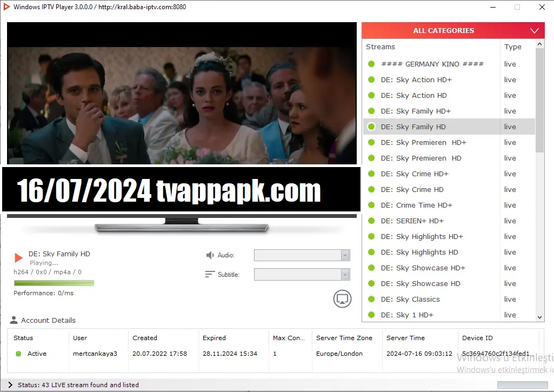Viewport: 554px width, 392px height.
Task: Click the Europe/London time zone value
Action: point(339,354)
